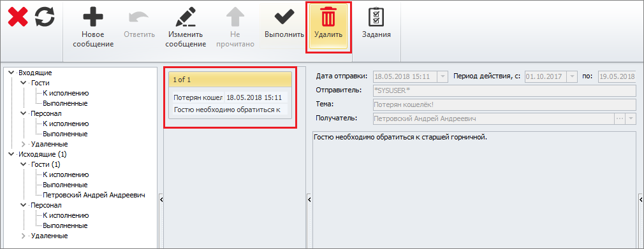Click the Дата отправки date field
The height and width of the screenshot is (249, 644).
(x=405, y=76)
